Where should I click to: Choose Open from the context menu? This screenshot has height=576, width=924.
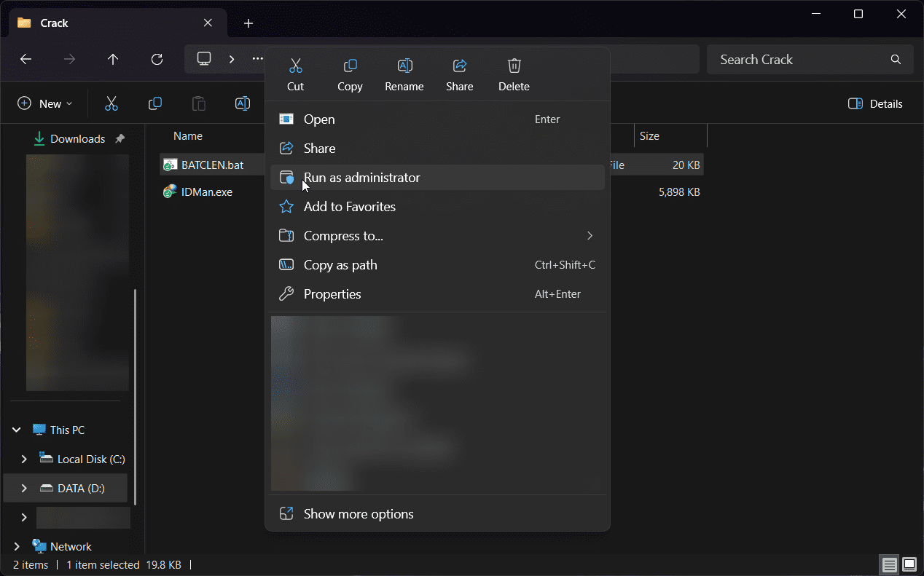[x=437, y=119]
